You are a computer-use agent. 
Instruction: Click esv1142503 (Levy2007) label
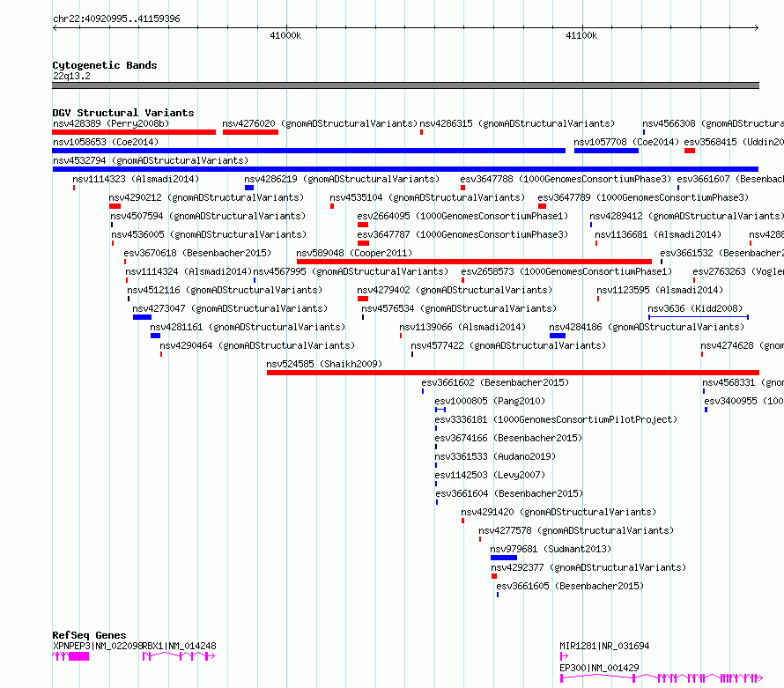(x=490, y=475)
